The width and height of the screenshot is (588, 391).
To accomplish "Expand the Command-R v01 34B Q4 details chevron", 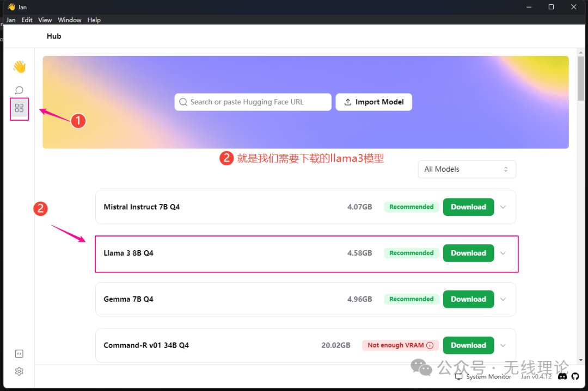I will pos(503,345).
